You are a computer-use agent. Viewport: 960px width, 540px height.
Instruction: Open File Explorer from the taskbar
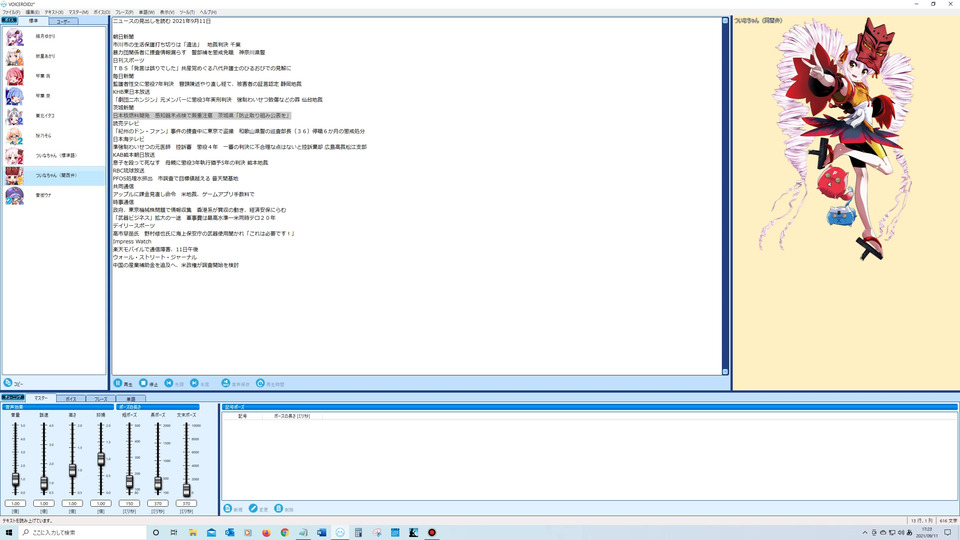click(192, 533)
